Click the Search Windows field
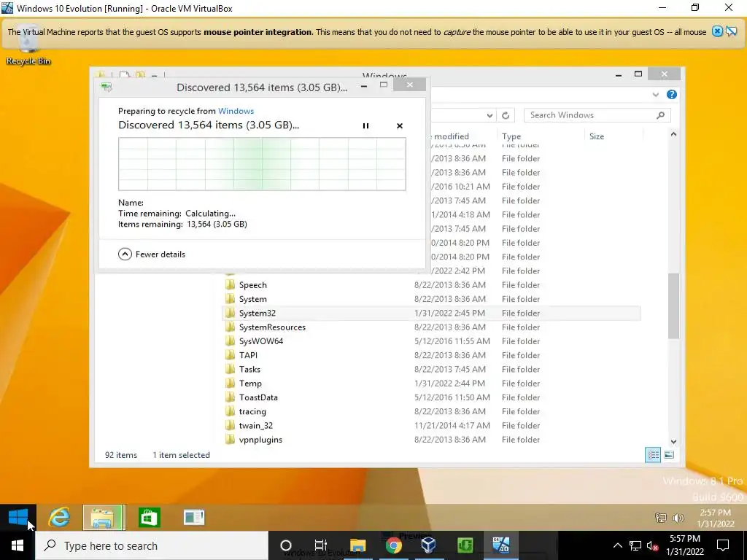Image resolution: width=747 pixels, height=560 pixels. pyautogui.click(x=597, y=115)
